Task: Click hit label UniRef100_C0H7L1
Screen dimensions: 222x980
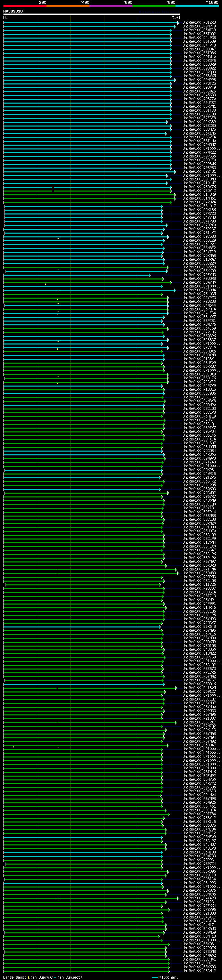Action: [x=199, y=963]
